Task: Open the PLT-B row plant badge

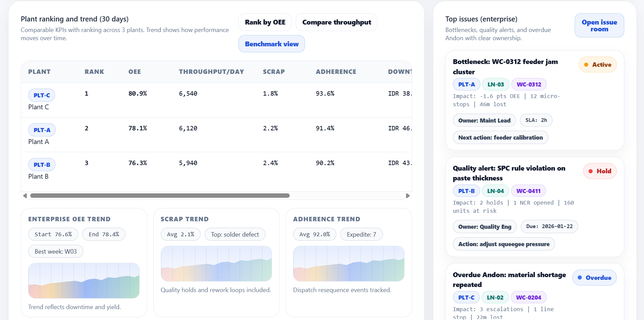Action: (x=42, y=165)
